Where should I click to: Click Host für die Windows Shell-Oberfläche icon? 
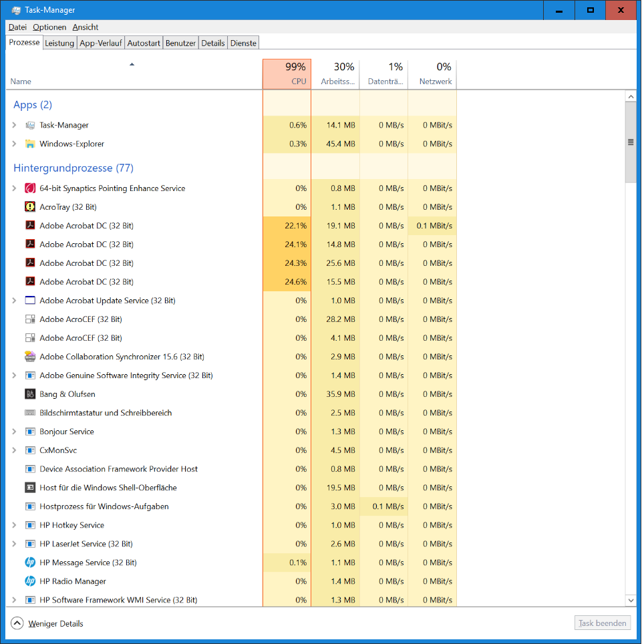pos(30,488)
